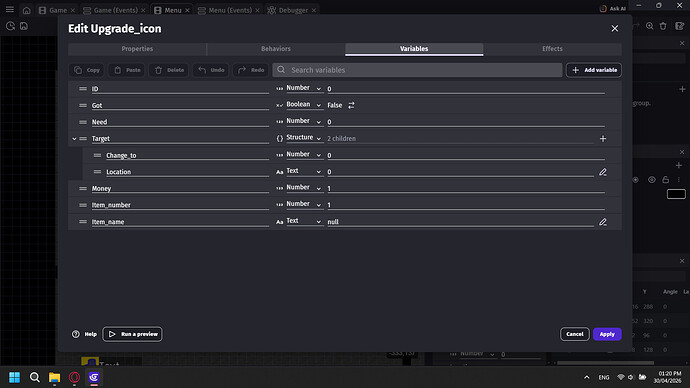Click the Copy variable button

coord(87,70)
